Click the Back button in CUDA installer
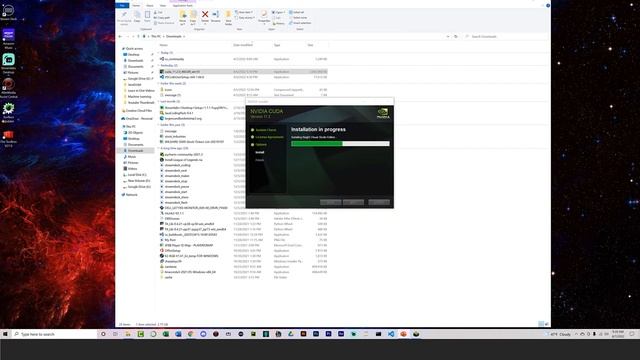640x360 pixels. (331, 202)
